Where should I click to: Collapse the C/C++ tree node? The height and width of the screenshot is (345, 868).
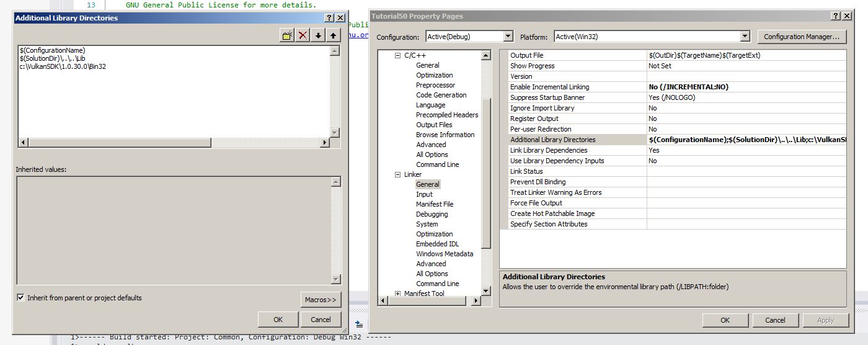click(x=398, y=56)
